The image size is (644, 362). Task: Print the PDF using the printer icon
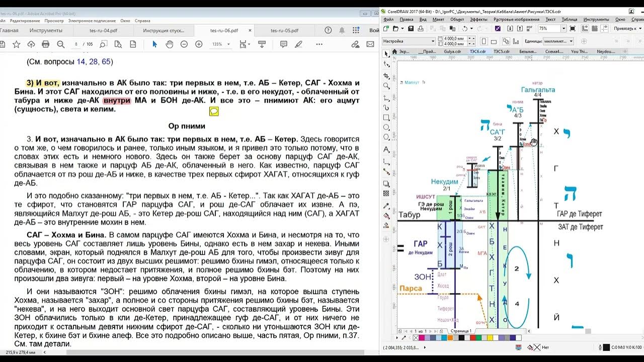click(x=46, y=44)
